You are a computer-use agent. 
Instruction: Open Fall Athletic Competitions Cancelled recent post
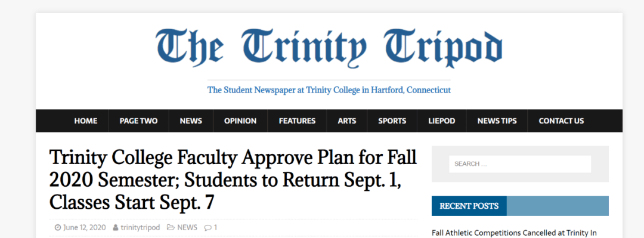514,233
